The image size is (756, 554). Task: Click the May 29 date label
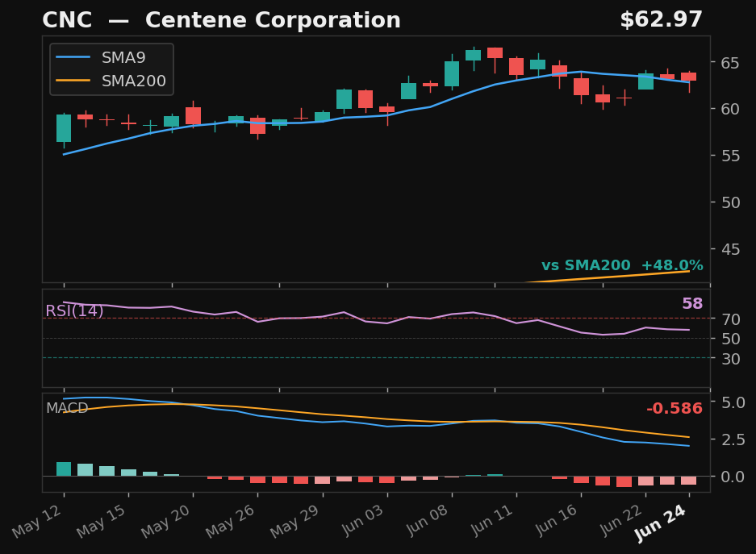pyautogui.click(x=295, y=522)
